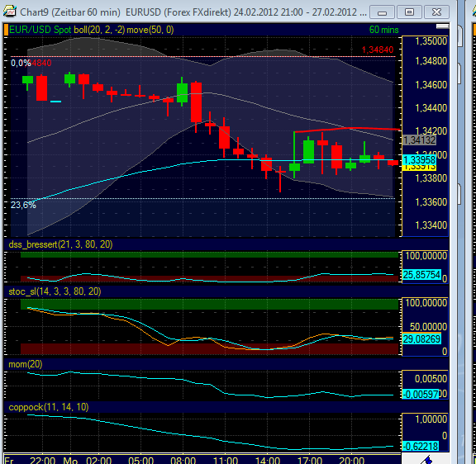Select the dss_bressert(21, 3, 80, 20) label
The height and width of the screenshot is (464, 476).
[x=60, y=244]
